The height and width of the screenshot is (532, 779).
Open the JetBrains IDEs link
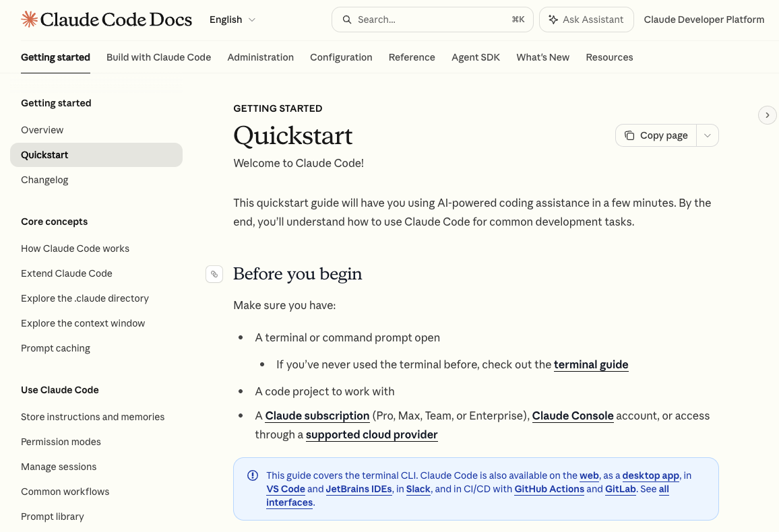click(x=359, y=489)
